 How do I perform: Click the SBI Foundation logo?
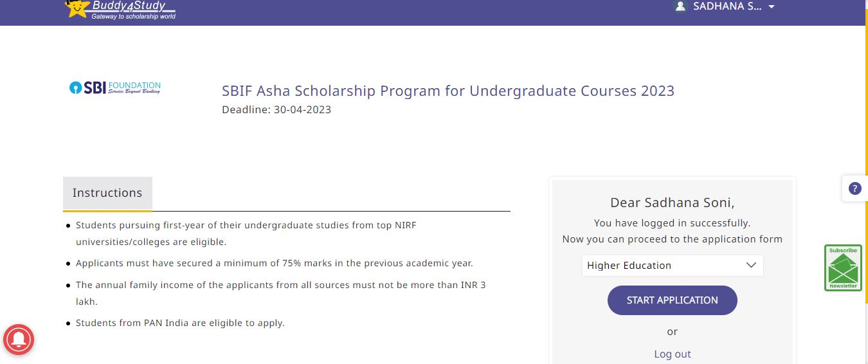pos(115,87)
